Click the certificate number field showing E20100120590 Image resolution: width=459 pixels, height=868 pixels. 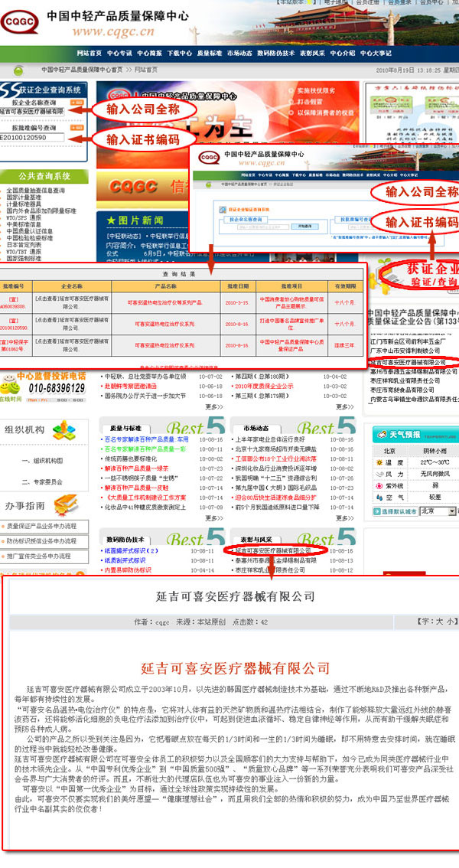32,137
